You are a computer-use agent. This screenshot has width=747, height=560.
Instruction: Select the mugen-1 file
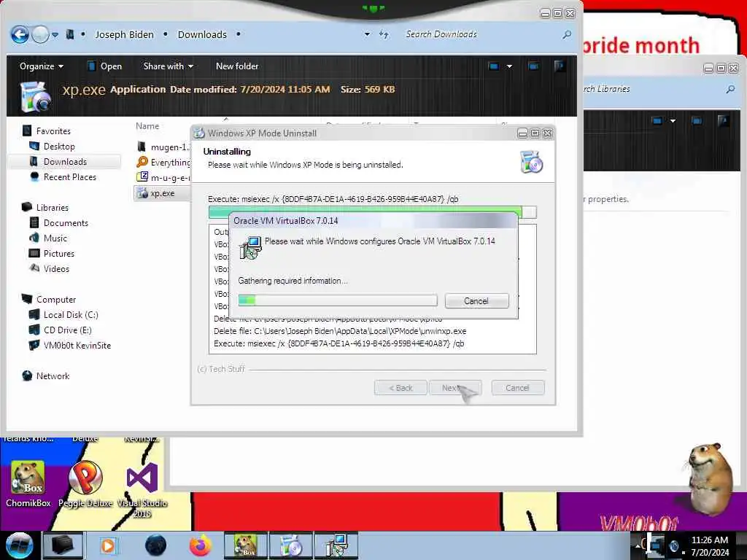(163, 147)
